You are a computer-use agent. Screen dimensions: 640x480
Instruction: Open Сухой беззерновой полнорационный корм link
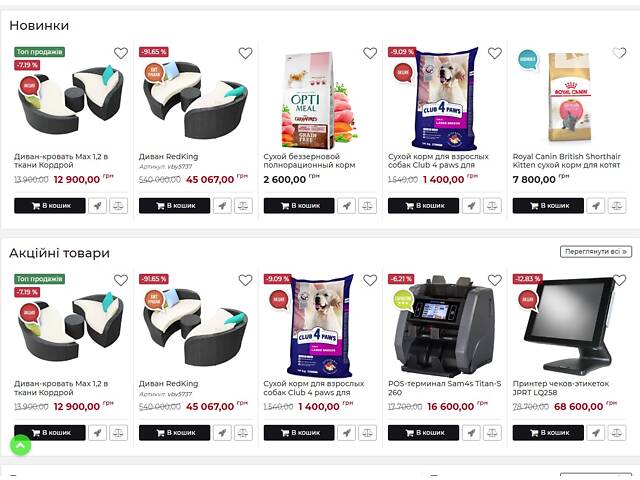click(309, 161)
